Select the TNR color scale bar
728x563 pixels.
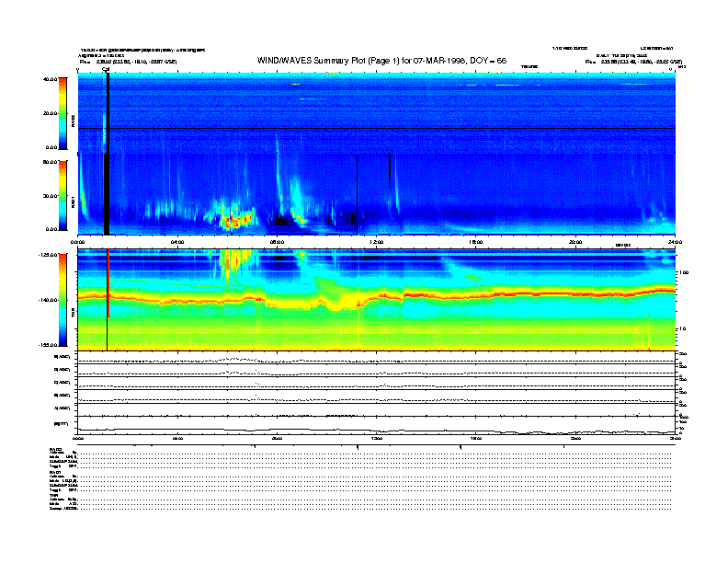tap(63, 300)
